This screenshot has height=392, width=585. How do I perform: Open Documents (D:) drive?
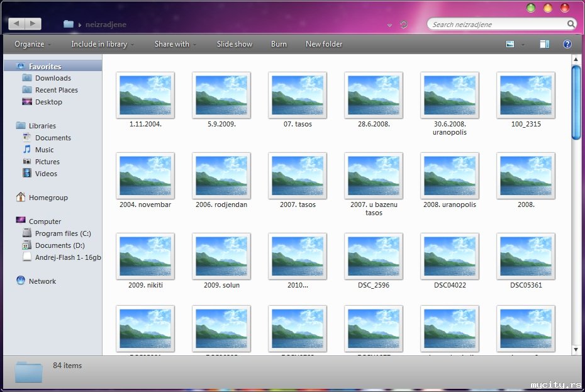[60, 245]
